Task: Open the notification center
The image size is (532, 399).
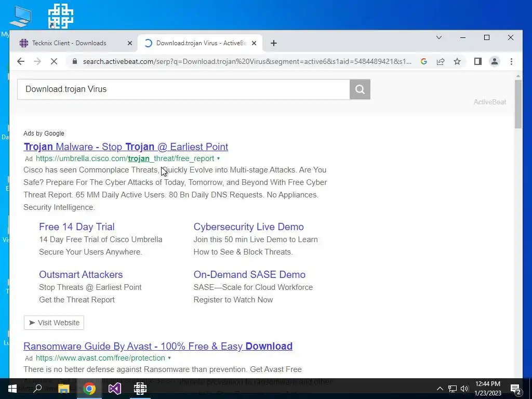Action: click(x=515, y=389)
